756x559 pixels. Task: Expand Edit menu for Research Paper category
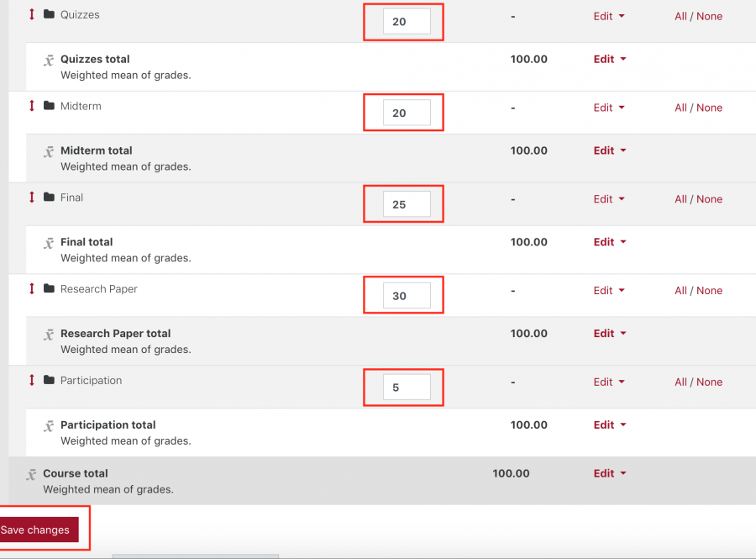tap(609, 290)
